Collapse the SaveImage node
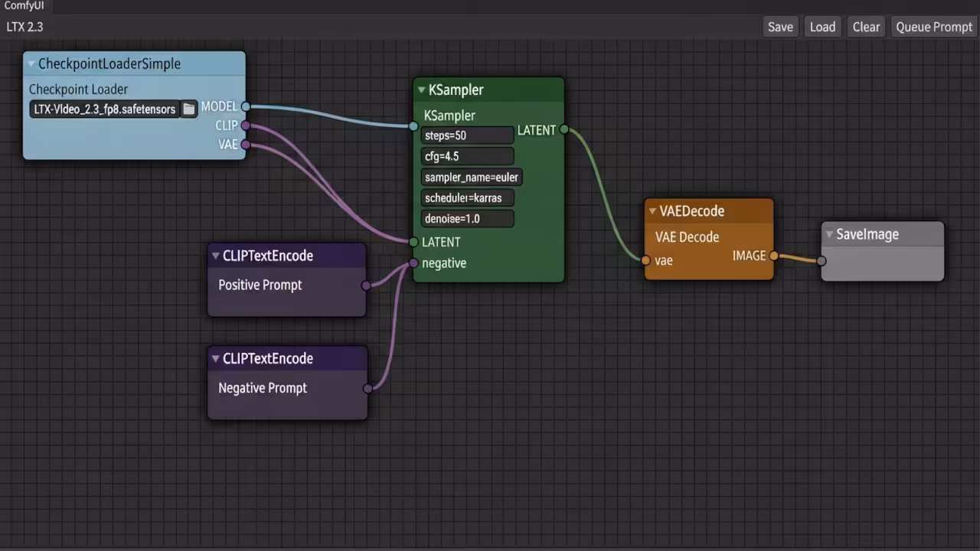 (829, 235)
